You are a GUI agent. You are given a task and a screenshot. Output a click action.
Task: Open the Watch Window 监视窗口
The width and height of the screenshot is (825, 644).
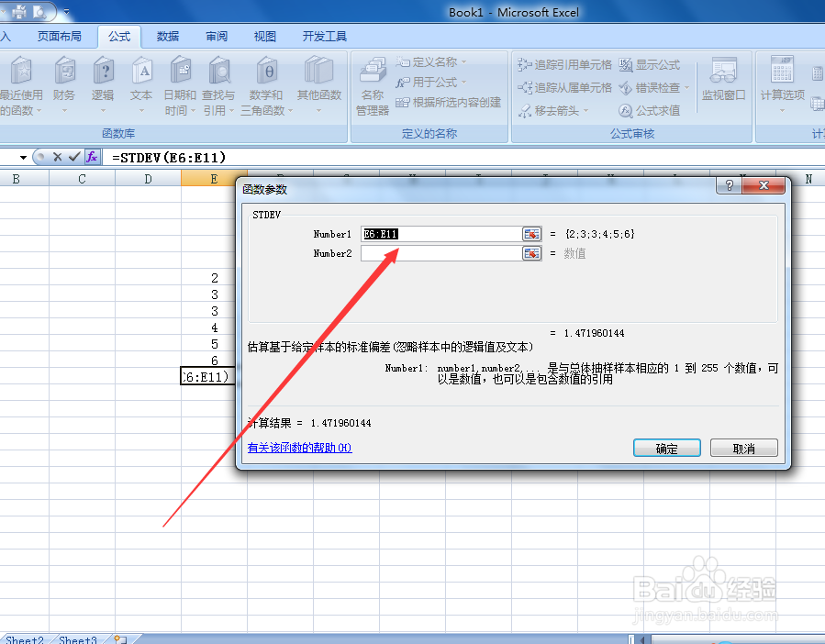[x=724, y=89]
